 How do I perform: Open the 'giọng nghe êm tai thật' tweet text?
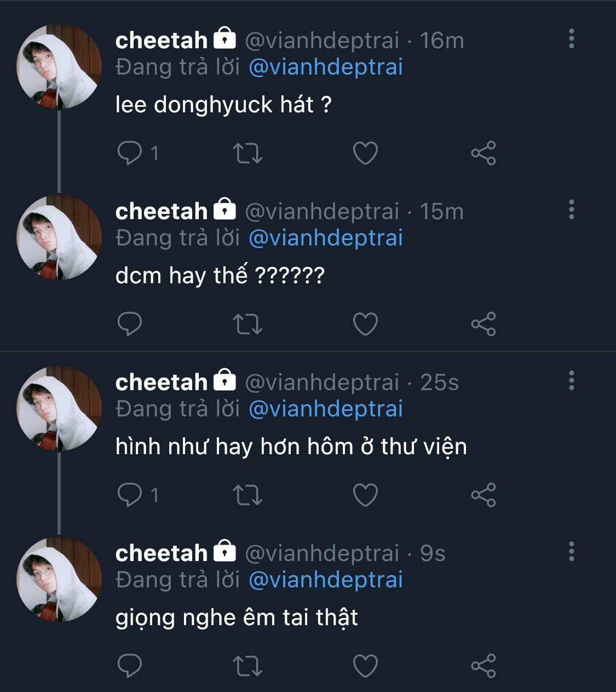(x=237, y=617)
